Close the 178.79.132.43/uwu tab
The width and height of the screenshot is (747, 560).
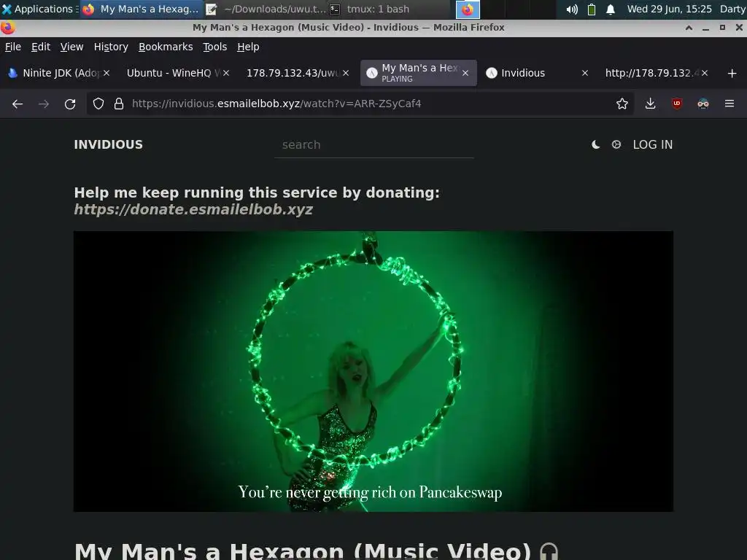tap(346, 73)
